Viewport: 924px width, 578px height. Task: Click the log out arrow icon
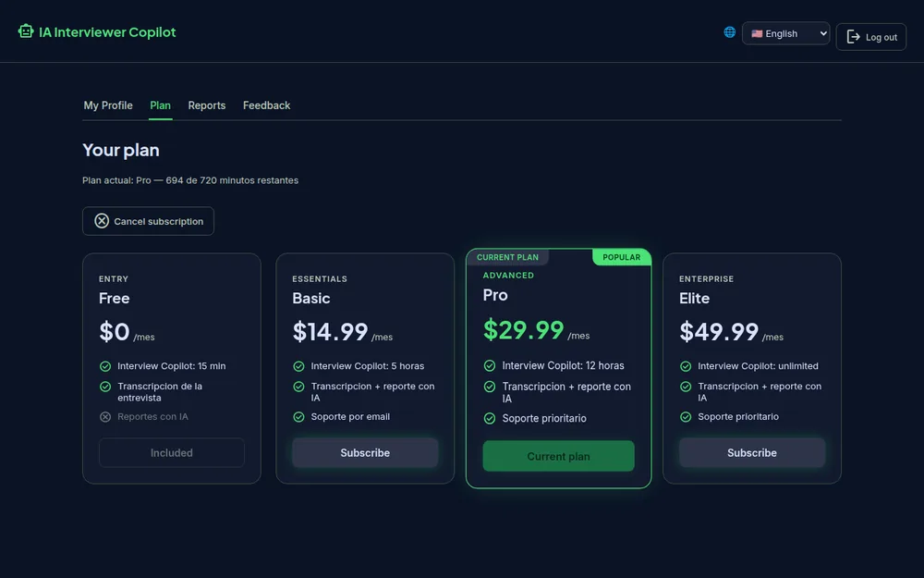[853, 37]
